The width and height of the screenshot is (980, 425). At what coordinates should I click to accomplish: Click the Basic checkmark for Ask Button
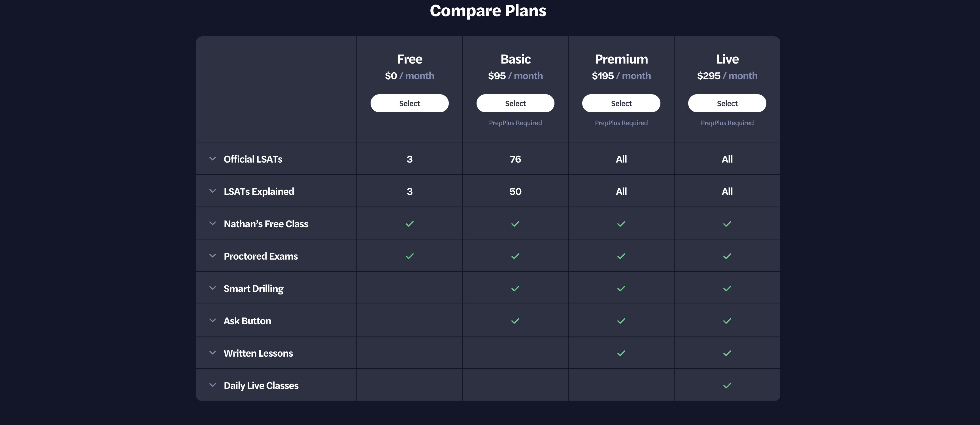coord(515,321)
